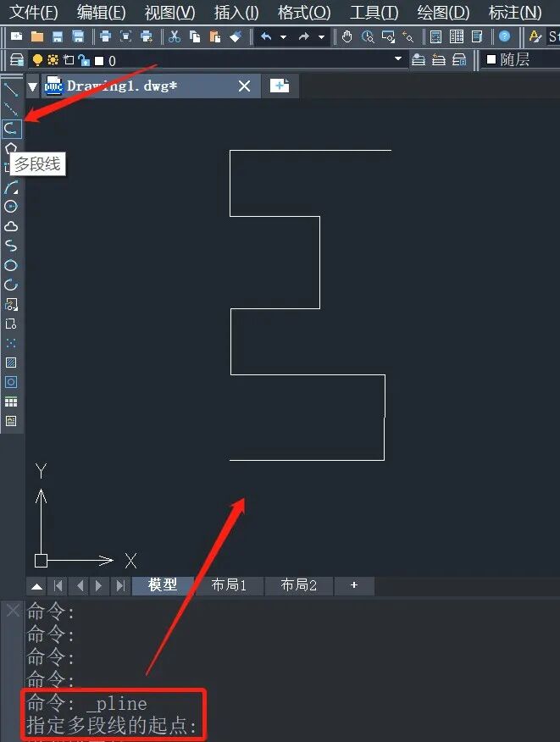Viewport: 560px width, 742px height.
Task: Open the 插入(I) menu
Action: (x=236, y=13)
